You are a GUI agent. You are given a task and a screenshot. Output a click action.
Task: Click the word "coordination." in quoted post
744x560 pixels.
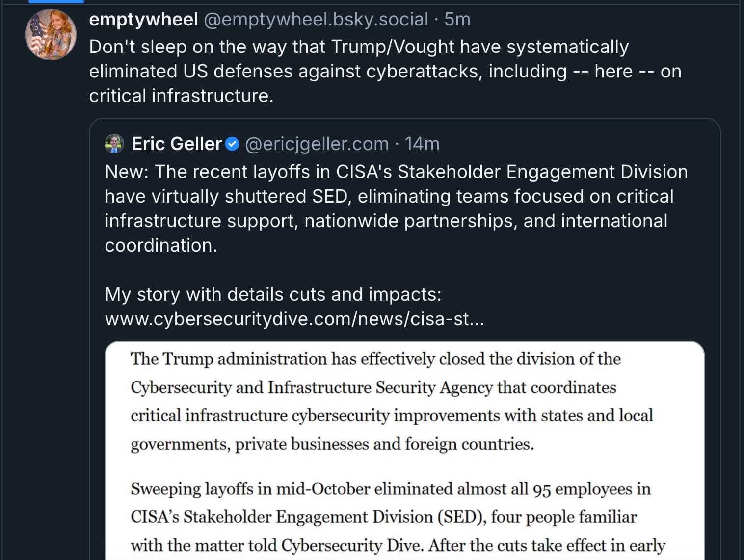(161, 246)
